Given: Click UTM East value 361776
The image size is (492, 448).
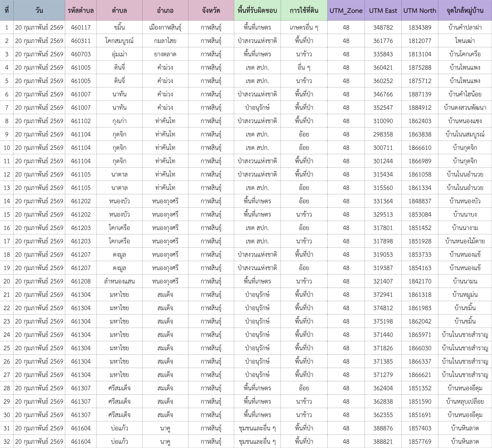Looking at the screenshot, I should tap(383, 41).
